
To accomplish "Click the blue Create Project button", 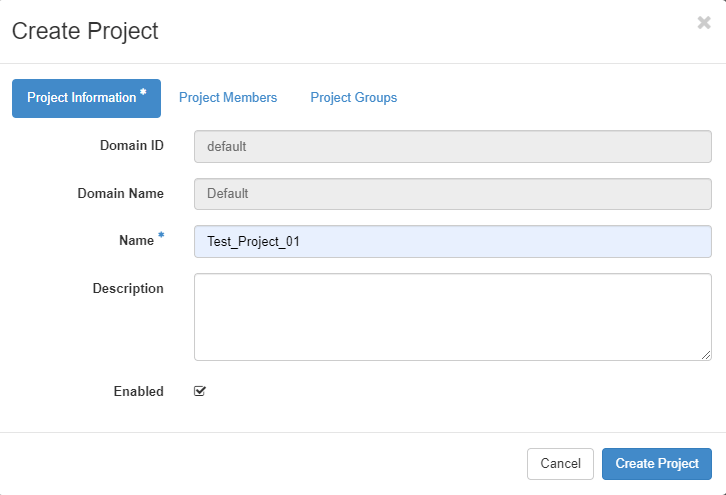I will coord(656,464).
